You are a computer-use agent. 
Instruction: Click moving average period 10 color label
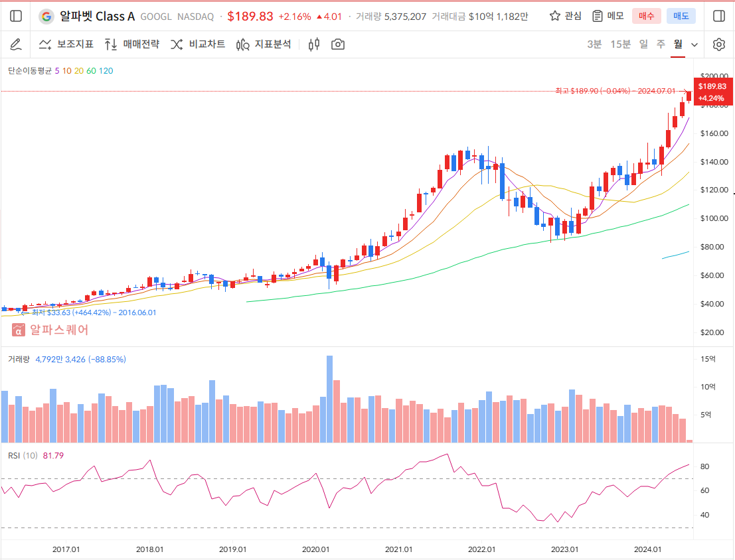(67, 71)
